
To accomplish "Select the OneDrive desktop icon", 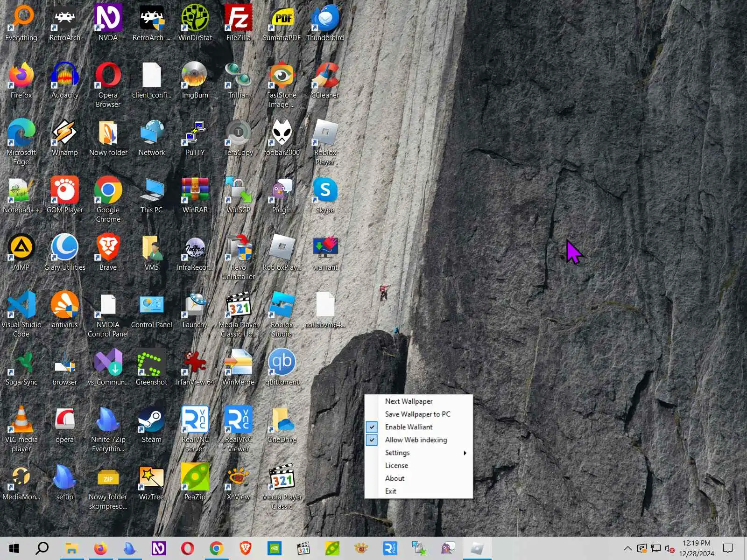I will point(282,424).
